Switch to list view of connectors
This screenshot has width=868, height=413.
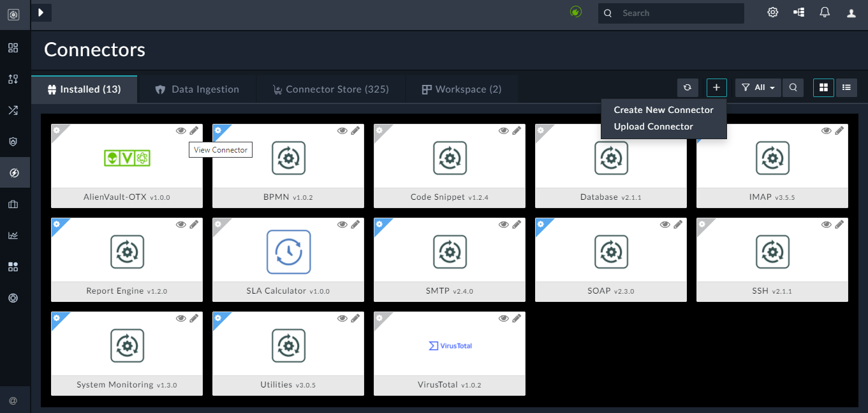tap(846, 87)
